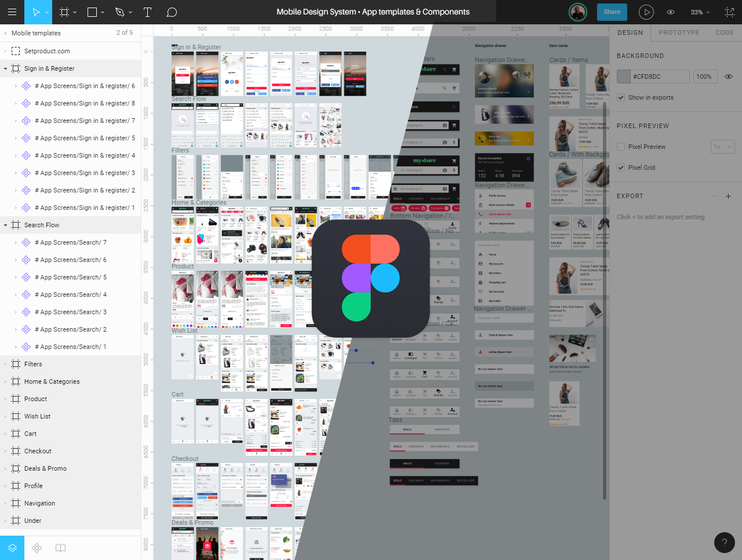
Task: Enable Pixel Preview
Action: click(620, 147)
